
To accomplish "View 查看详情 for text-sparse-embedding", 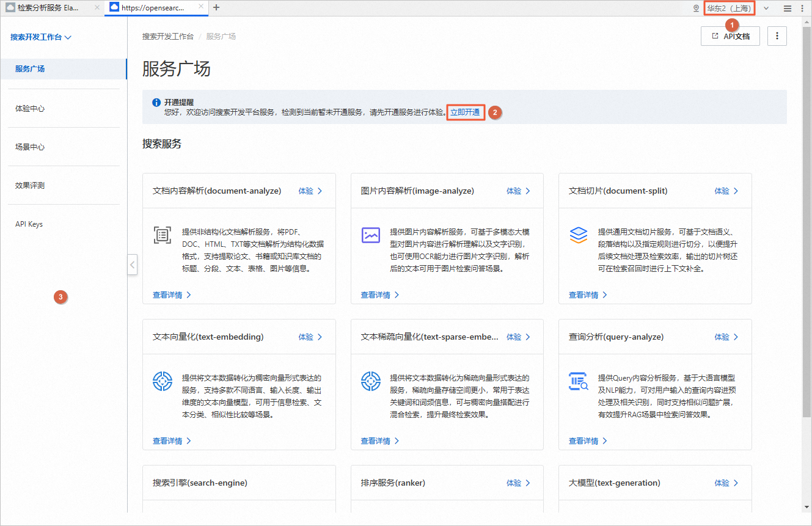I will (380, 441).
